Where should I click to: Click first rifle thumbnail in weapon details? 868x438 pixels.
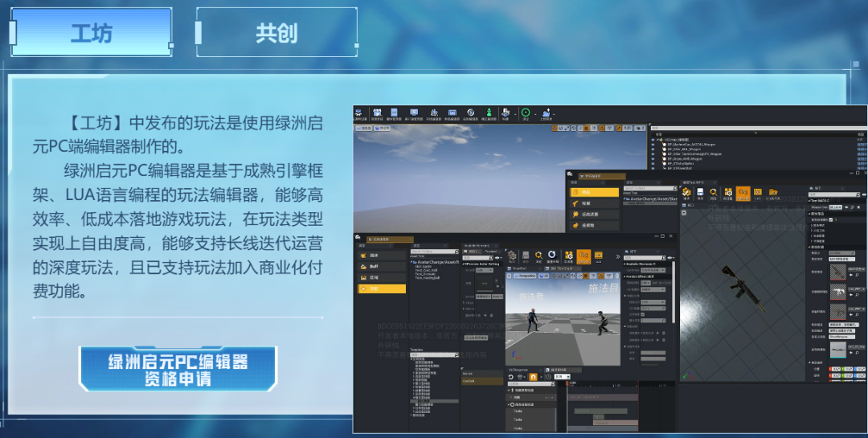click(838, 272)
